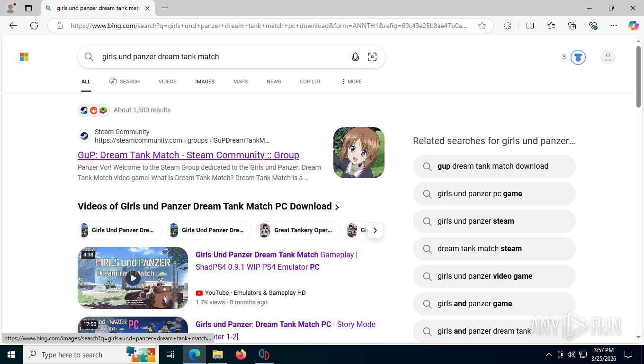Screen dimensions: 644x364
Task: Search gup dream tank match download suggestion
Action: tap(494, 166)
